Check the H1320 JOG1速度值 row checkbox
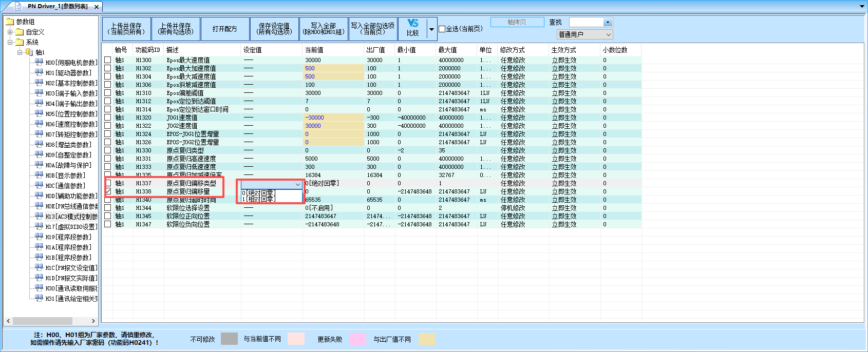The image size is (868, 352). (x=108, y=117)
